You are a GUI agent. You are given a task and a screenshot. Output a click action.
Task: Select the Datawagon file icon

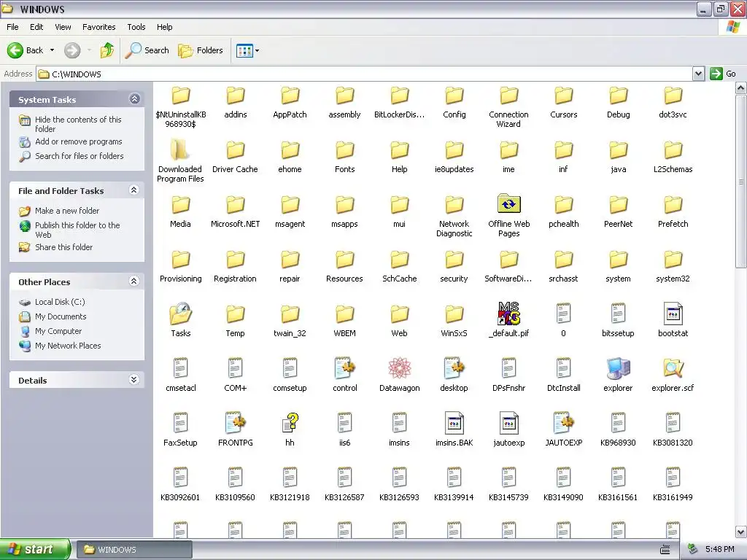(399, 368)
